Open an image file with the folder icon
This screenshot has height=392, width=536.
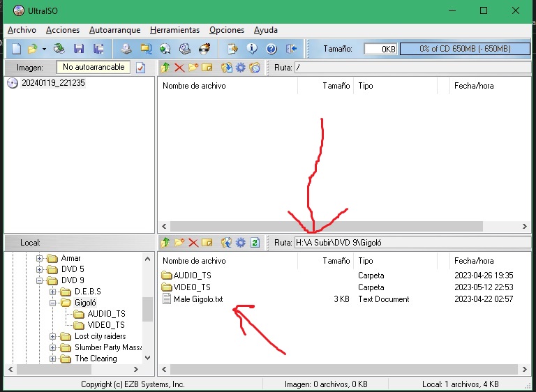coord(33,49)
